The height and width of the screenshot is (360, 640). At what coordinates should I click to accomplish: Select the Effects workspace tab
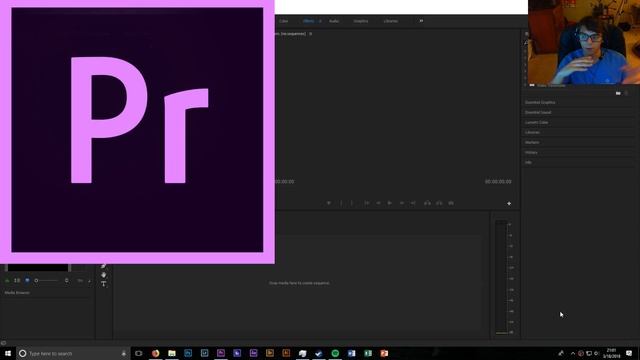click(x=309, y=21)
